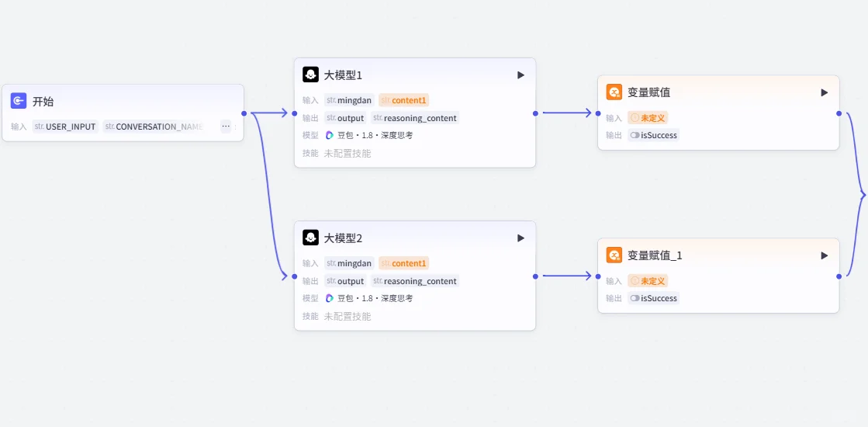Image resolution: width=868 pixels, height=427 pixels.
Task: Click the 开始 node's purple start icon
Action: click(19, 101)
